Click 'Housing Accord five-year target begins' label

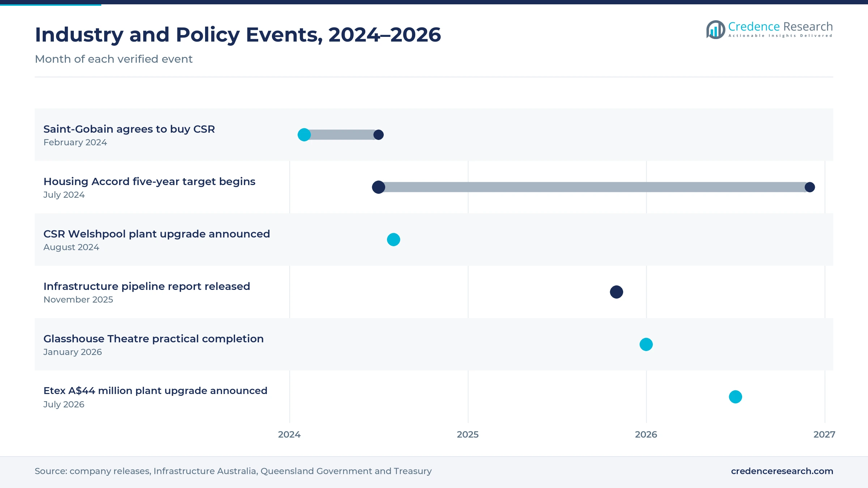point(149,181)
